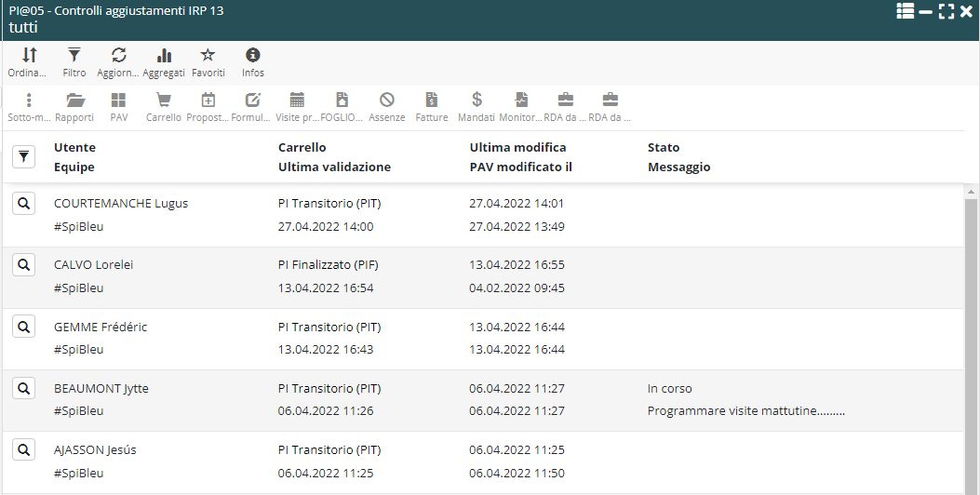Open details for BEAUMONT Jytte with magnifier

24,388
